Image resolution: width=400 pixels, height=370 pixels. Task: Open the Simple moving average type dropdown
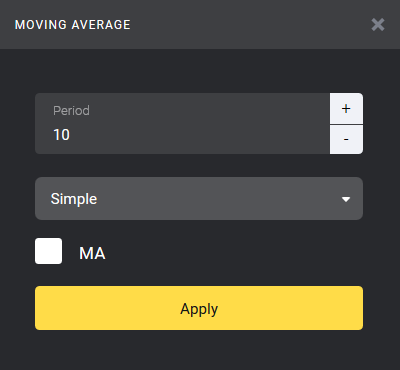(199, 198)
